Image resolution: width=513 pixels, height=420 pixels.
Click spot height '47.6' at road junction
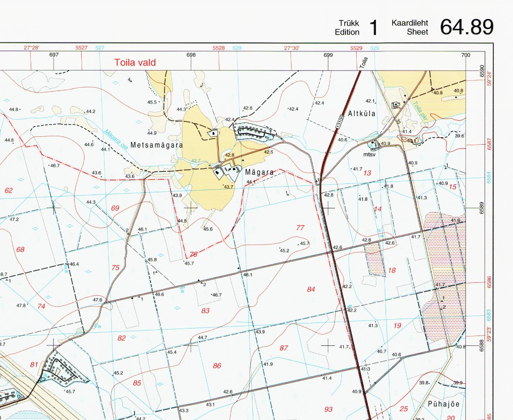coord(97,300)
